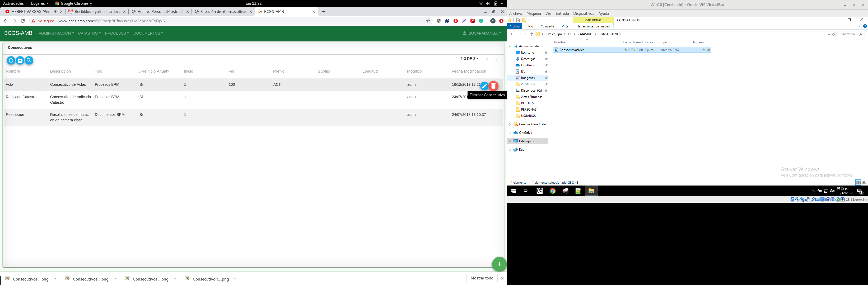Select the ConsecutivosMenu file
868x285 pixels.
(632, 50)
